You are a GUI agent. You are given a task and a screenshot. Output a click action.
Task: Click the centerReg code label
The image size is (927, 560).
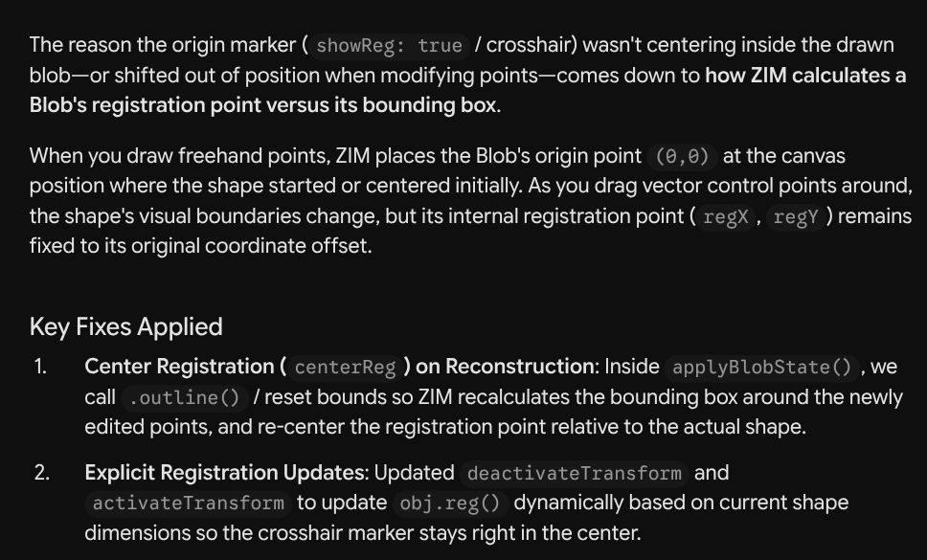pos(345,368)
